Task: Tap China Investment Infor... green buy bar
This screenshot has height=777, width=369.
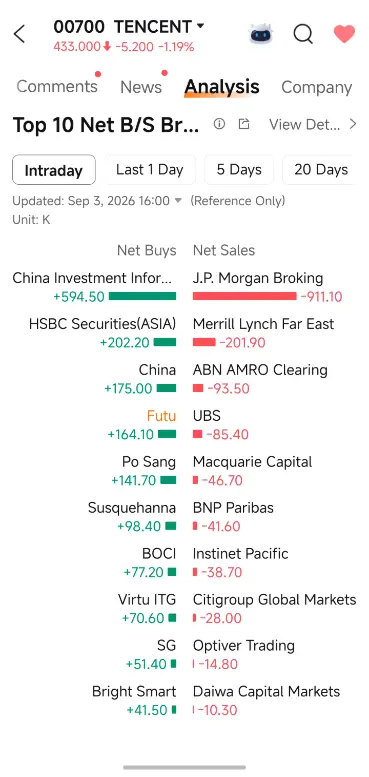Action: (142, 296)
